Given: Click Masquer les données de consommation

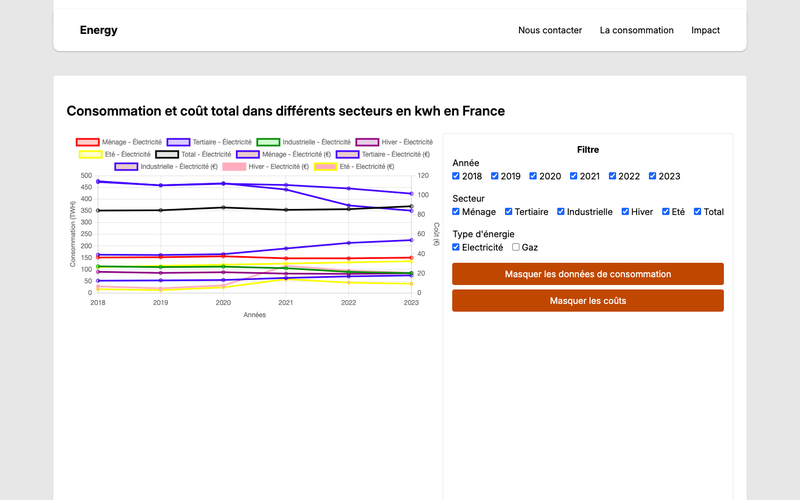Looking at the screenshot, I should tap(587, 274).
